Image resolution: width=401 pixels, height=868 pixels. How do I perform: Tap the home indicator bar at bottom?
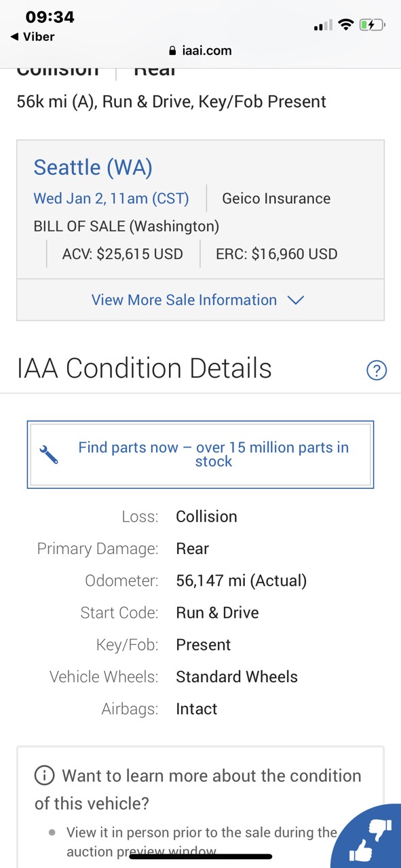pyautogui.click(x=200, y=856)
